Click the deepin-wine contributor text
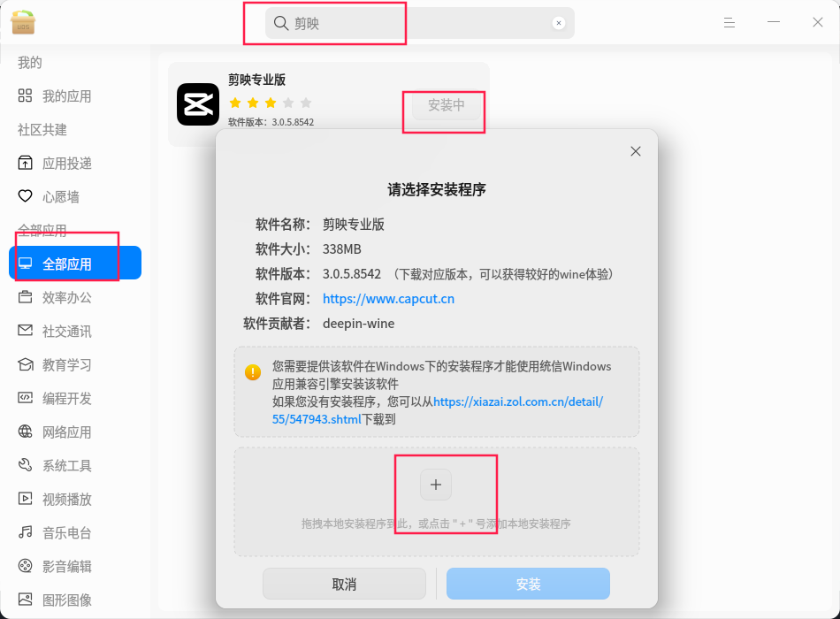Image resolution: width=840 pixels, height=619 pixels. click(358, 323)
